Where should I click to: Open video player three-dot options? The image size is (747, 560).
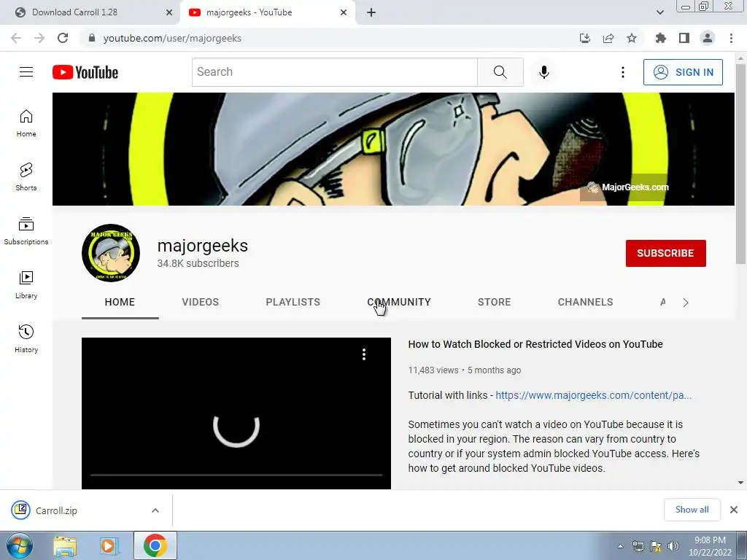click(364, 354)
